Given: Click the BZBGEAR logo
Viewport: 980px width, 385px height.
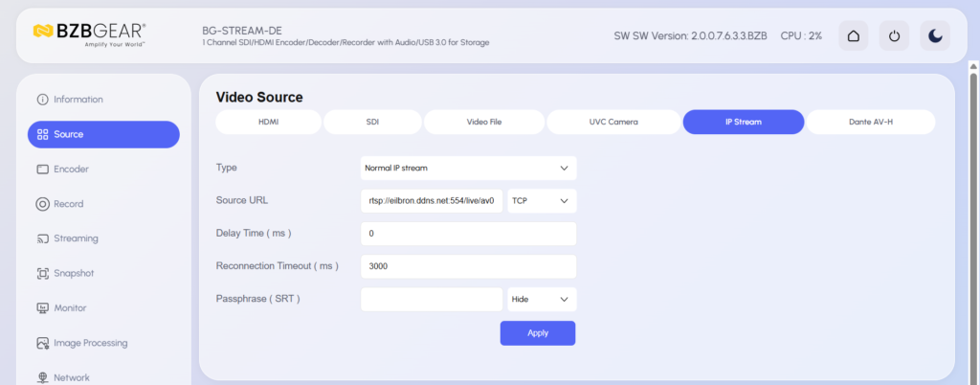Looking at the screenshot, I should (89, 34).
